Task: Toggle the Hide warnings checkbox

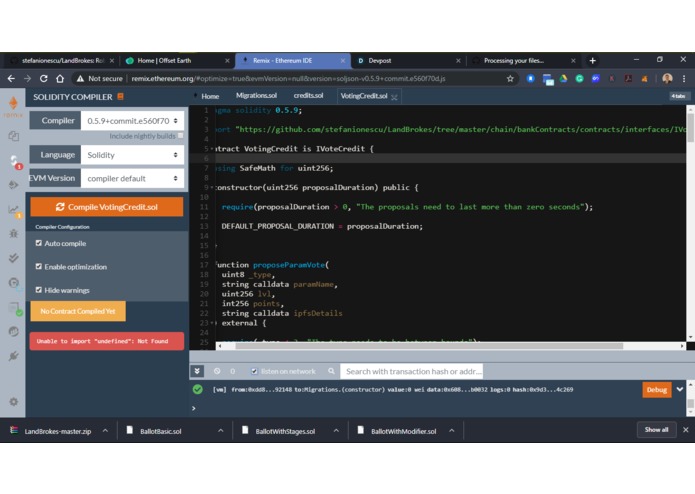Action: coord(39,290)
